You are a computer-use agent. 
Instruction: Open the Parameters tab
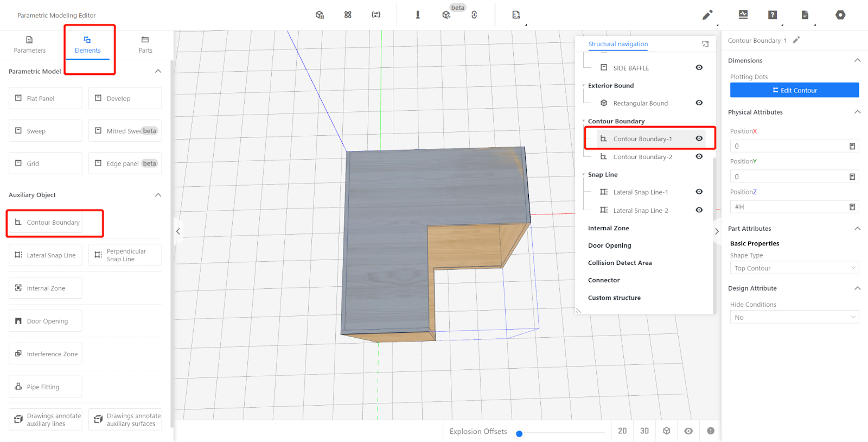(30, 45)
